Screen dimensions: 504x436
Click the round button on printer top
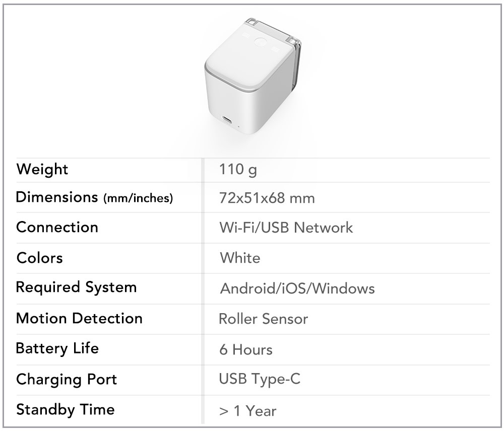click(x=261, y=43)
